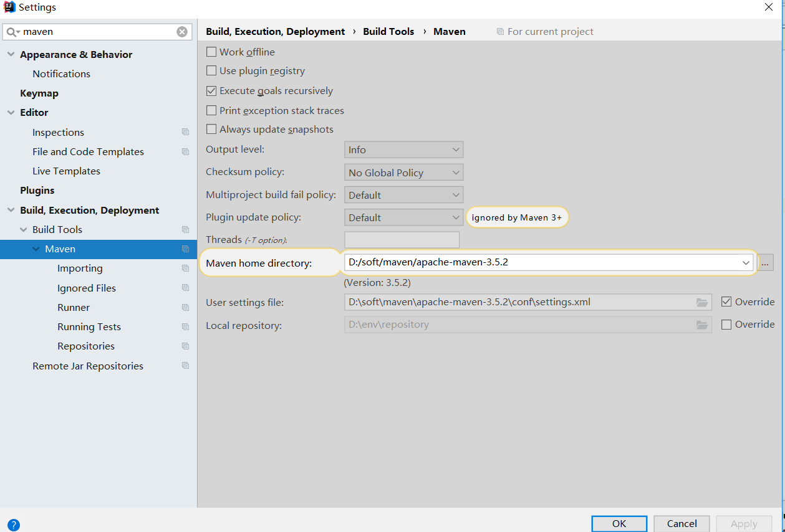This screenshot has height=532, width=785.
Task: Clear the maven search text with the X icon
Action: [182, 32]
